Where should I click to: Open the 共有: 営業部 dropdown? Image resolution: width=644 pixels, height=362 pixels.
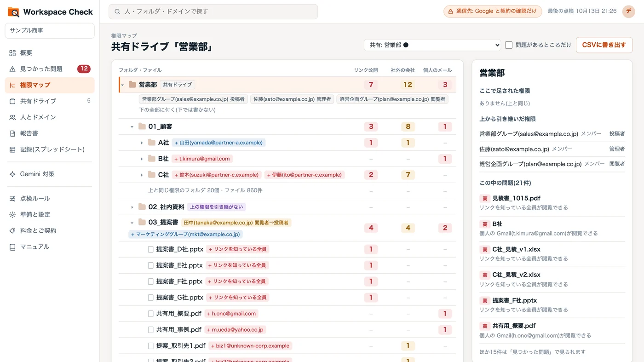coord(432,45)
